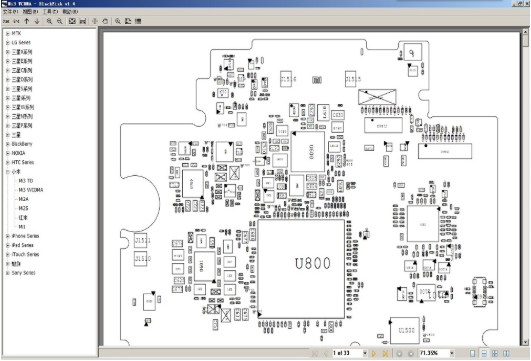The image size is (531, 361).
Task: Expand the iTouch Series tree node
Action: [7, 254]
